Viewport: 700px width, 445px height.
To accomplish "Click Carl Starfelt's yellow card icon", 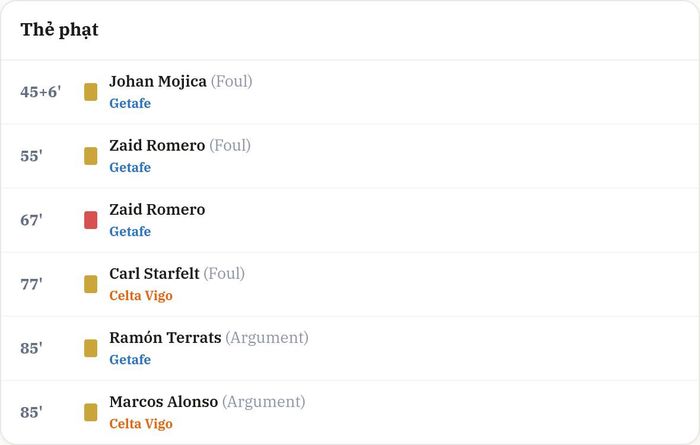I will pos(91,284).
